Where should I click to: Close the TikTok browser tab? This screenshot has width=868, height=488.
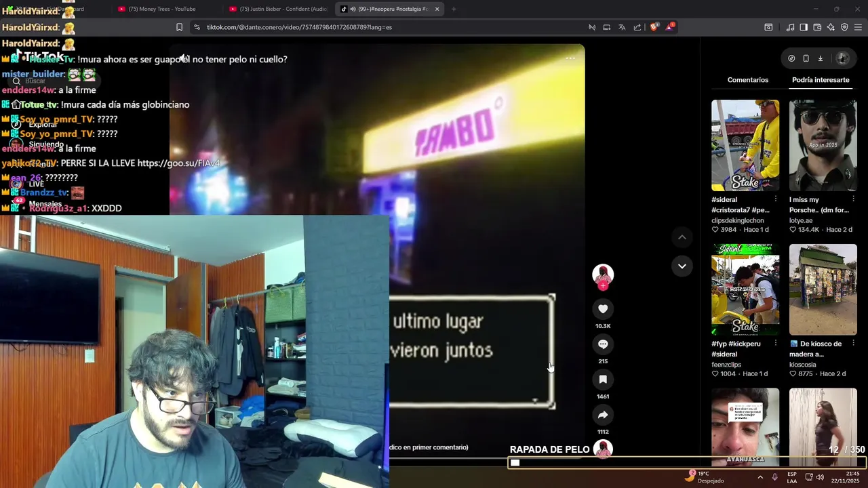pyautogui.click(x=437, y=9)
